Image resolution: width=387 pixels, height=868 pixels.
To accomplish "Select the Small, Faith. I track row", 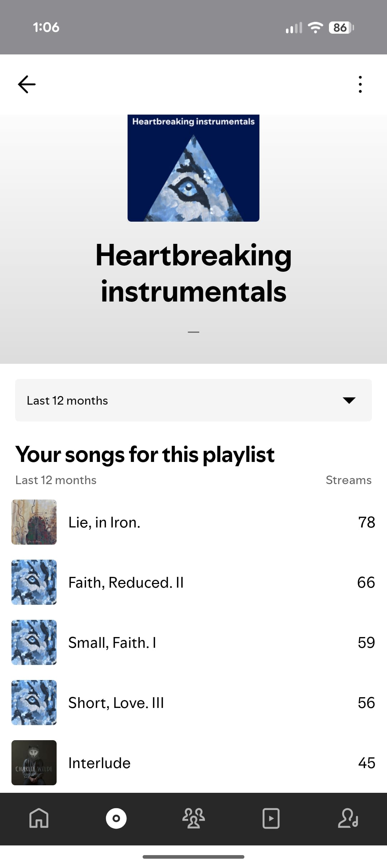I will (193, 642).
